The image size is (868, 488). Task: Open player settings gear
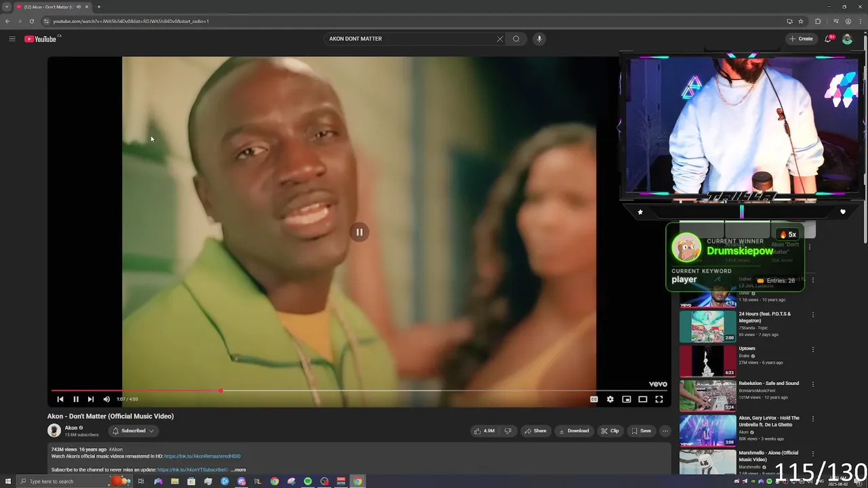coord(610,399)
